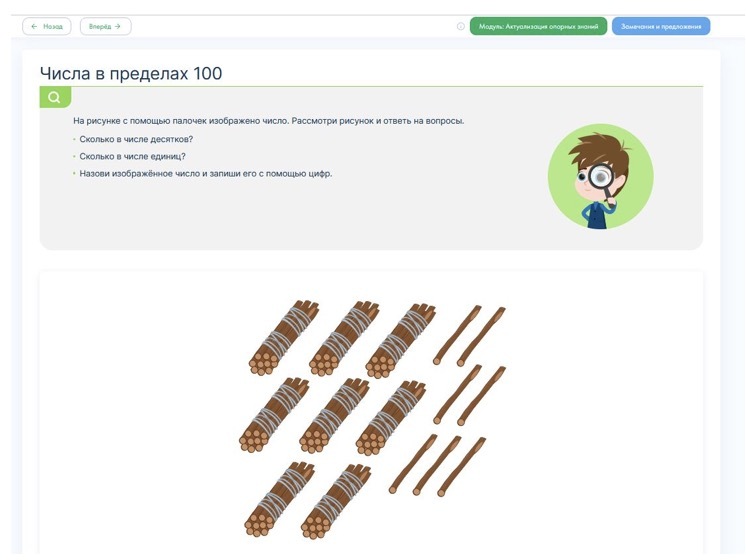The image size is (746, 560).
Task: Click the middle stick bundle in second row
Action: tap(334, 415)
